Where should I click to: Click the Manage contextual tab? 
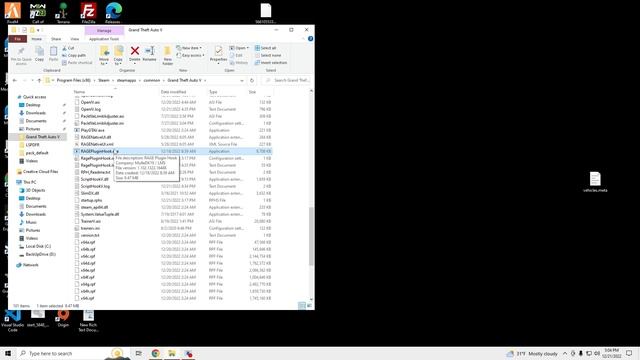click(104, 30)
